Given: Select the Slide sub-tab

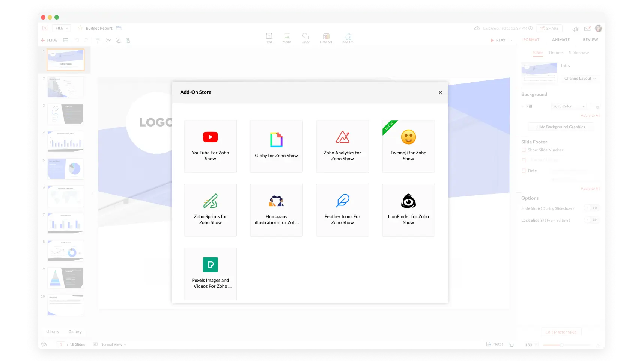Looking at the screenshot, I should click(x=538, y=53).
